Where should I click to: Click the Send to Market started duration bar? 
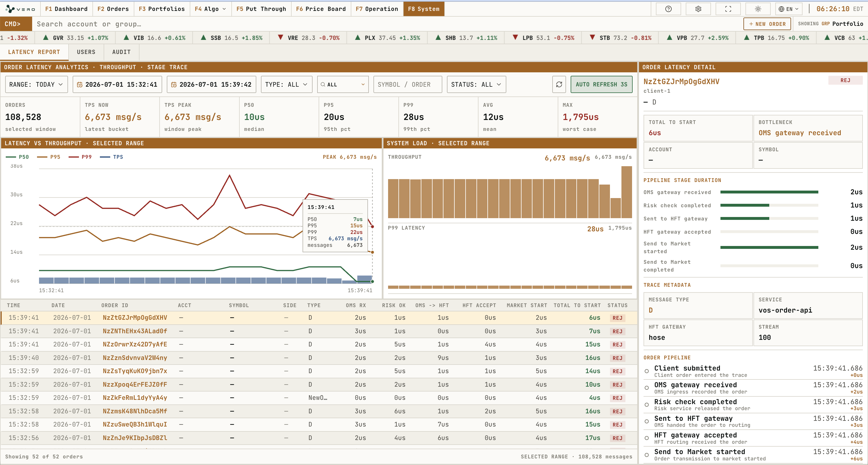click(769, 247)
